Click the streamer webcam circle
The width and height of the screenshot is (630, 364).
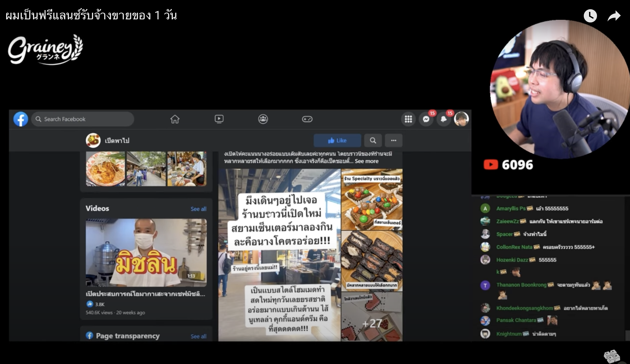point(560,89)
